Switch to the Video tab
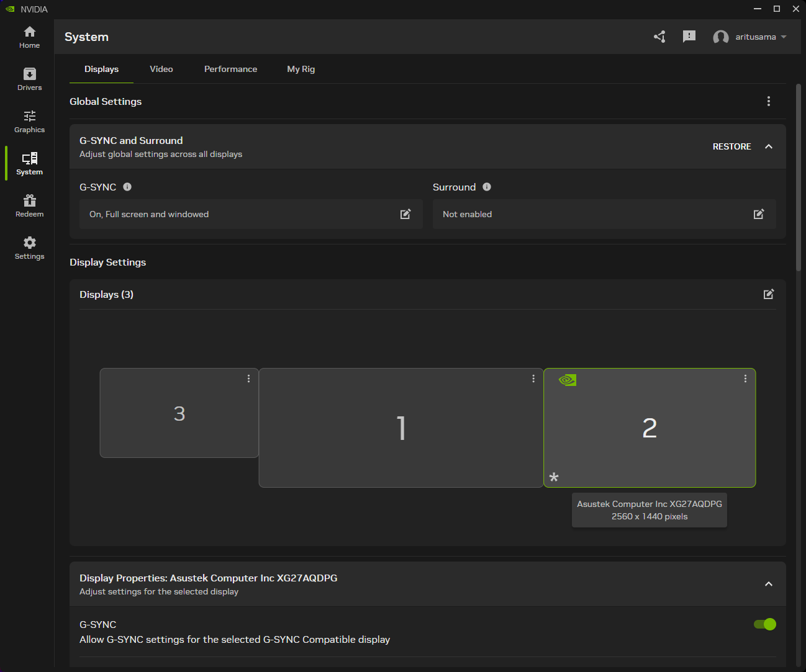806x672 pixels. pyautogui.click(x=161, y=69)
